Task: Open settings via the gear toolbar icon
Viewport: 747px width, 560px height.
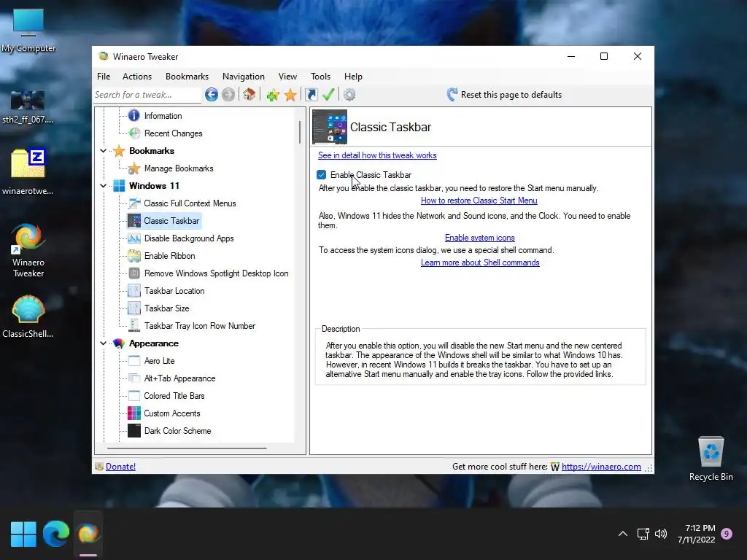Action: (x=349, y=95)
